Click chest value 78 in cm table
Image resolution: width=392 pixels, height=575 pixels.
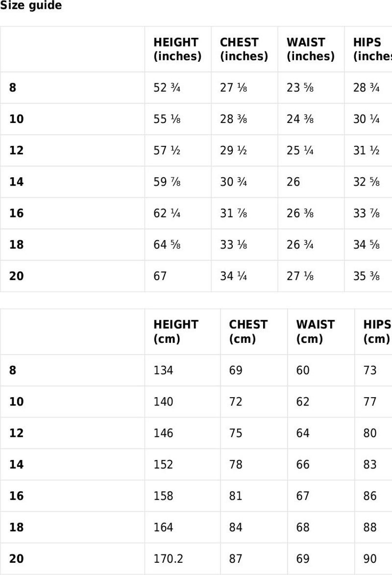(x=236, y=464)
